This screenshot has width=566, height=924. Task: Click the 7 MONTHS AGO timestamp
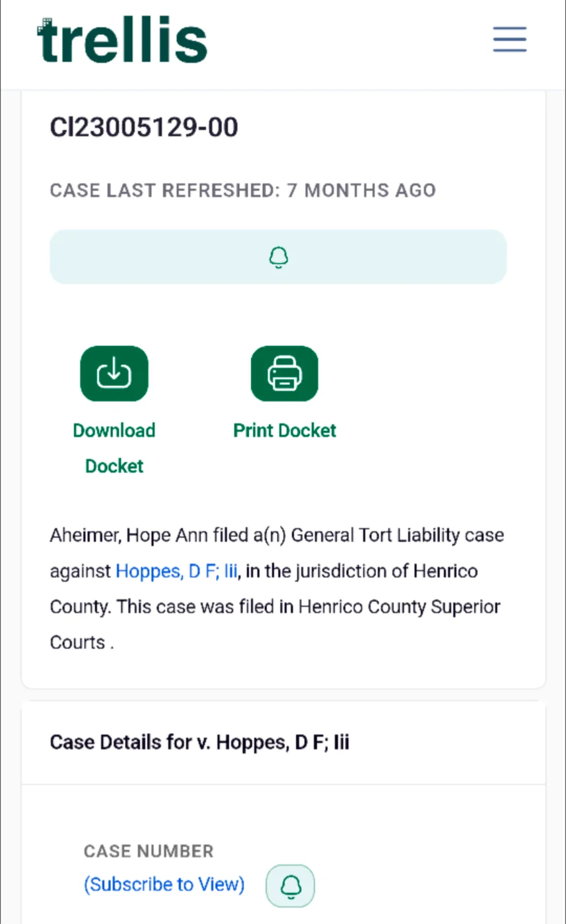(361, 191)
